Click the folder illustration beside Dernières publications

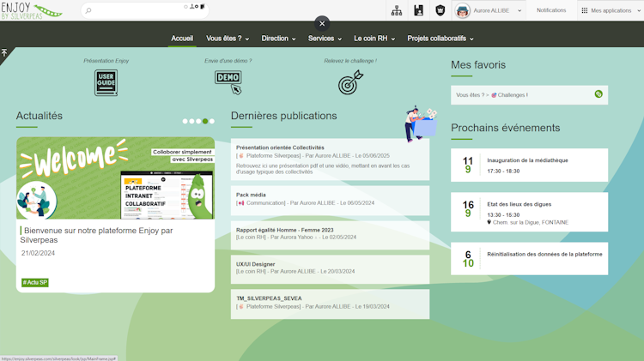421,123
